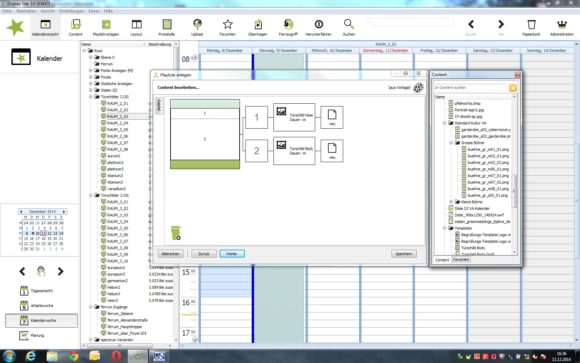Image resolution: width=580 pixels, height=363 pixels.
Task: Expand the Feste Anzeigen folder
Action: 91,71
